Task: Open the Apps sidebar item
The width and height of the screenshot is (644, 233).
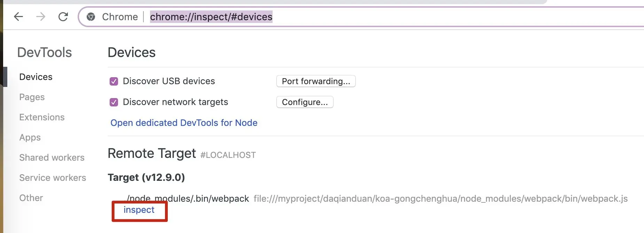Action: tap(30, 137)
